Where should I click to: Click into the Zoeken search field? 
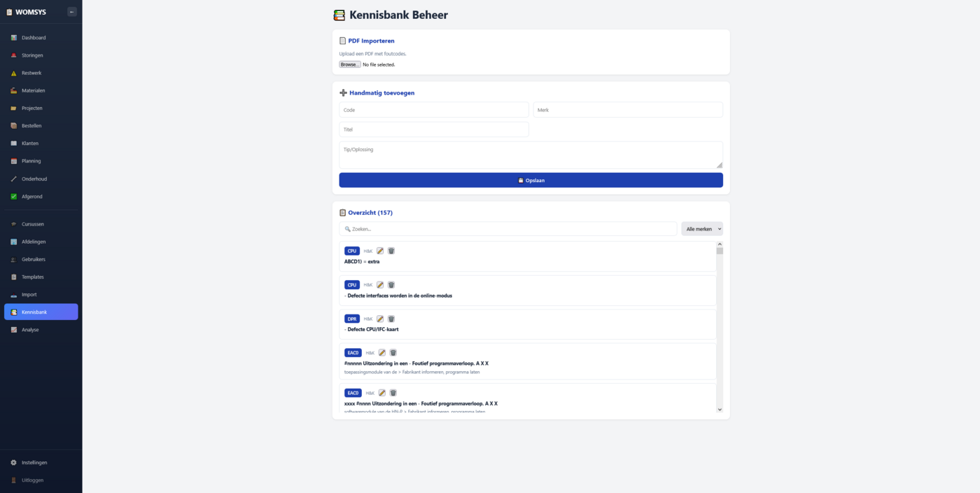tap(508, 229)
